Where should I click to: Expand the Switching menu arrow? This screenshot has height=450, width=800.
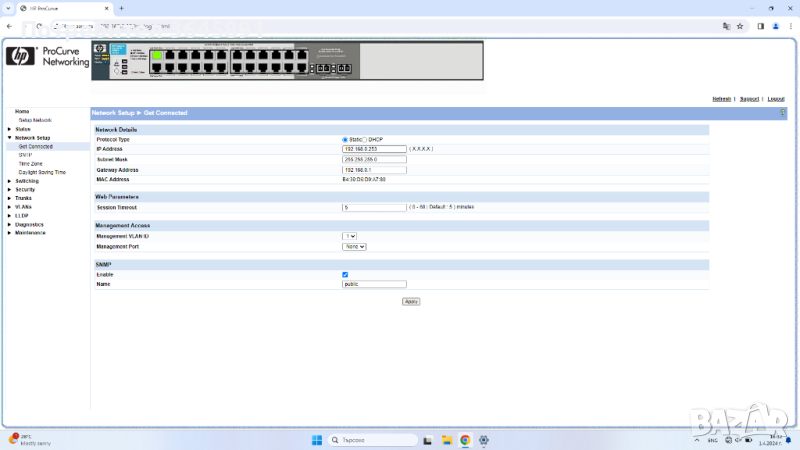(9, 181)
